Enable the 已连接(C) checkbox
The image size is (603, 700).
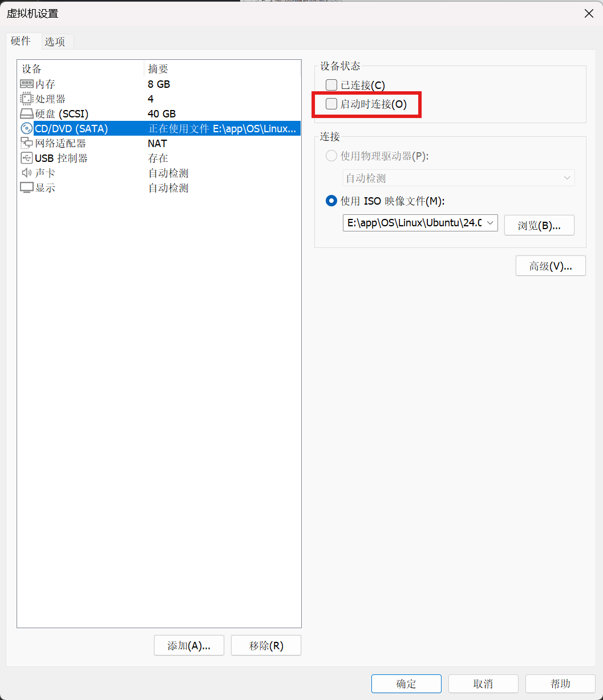(x=331, y=84)
